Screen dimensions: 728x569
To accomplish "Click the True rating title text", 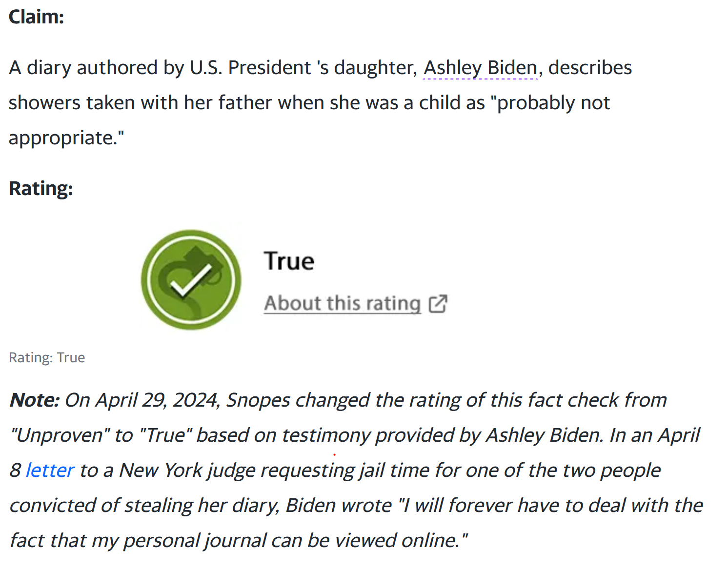I will tap(289, 261).
